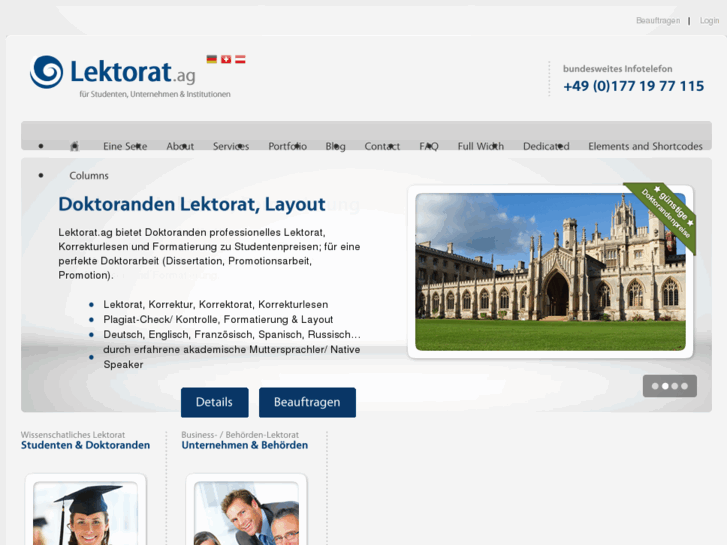Open the Services menu item
The image size is (727, 545).
[x=231, y=146]
